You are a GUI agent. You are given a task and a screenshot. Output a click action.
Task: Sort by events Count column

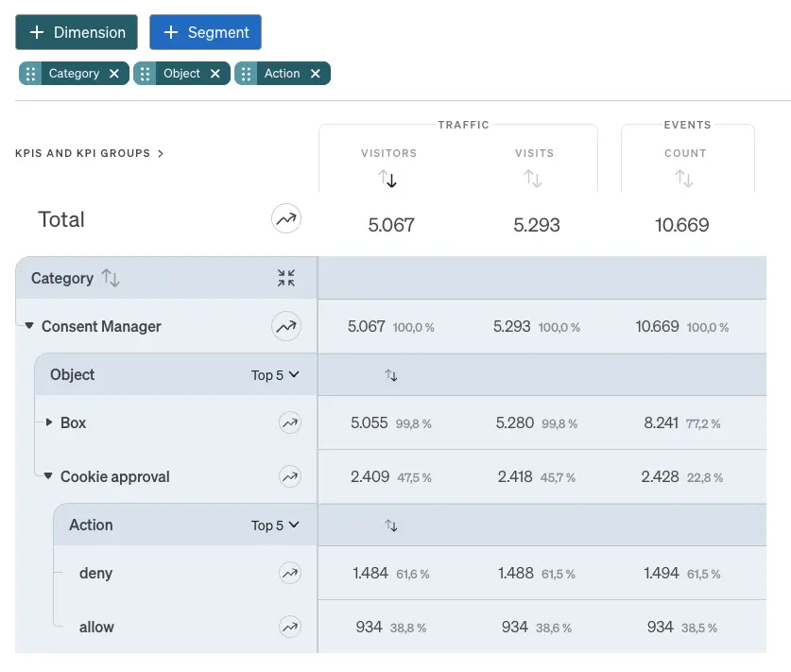tap(684, 179)
